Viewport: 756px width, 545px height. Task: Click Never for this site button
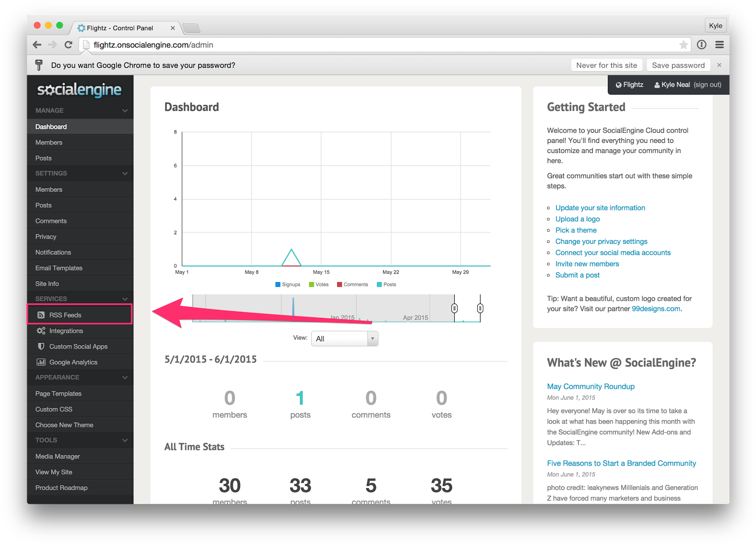point(606,65)
